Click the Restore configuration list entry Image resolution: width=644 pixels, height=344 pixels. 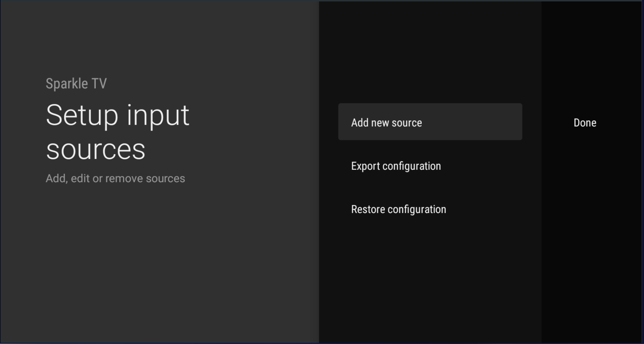pyautogui.click(x=398, y=209)
